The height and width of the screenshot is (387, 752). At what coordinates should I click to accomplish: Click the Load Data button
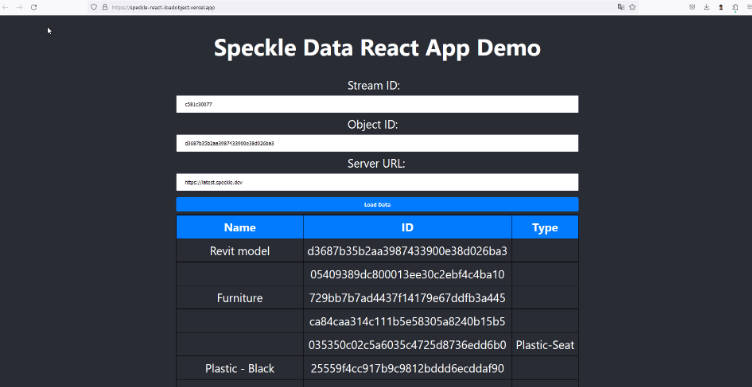click(x=377, y=204)
